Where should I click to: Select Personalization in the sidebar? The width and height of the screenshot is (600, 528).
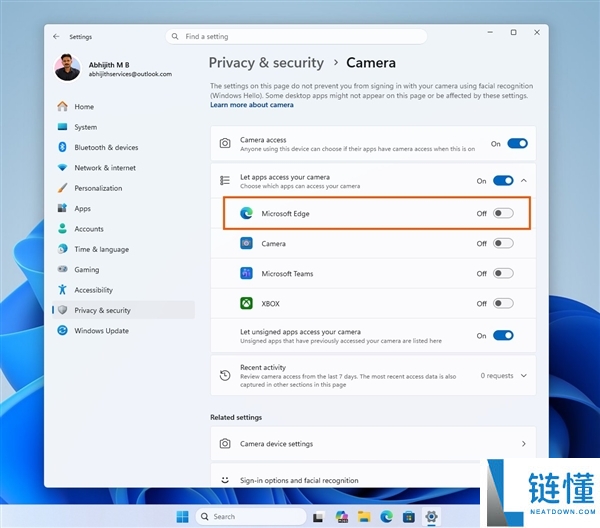pos(123,188)
